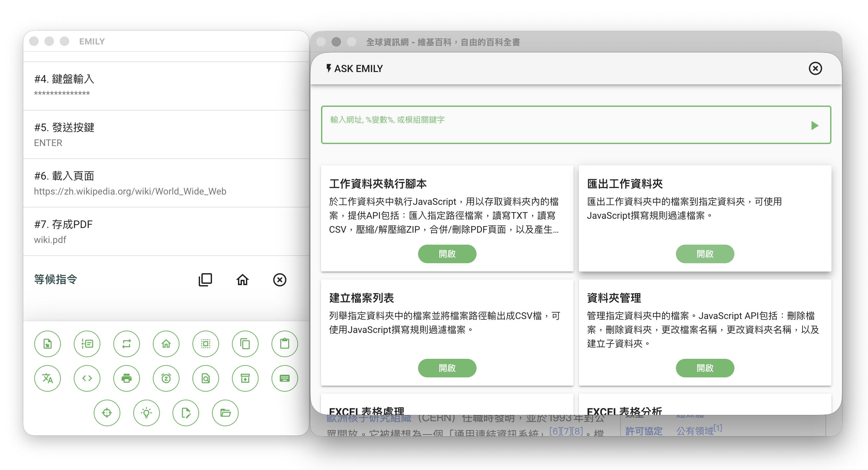Click the black home icon beside 等候指令
The image size is (868, 470).
(x=242, y=279)
